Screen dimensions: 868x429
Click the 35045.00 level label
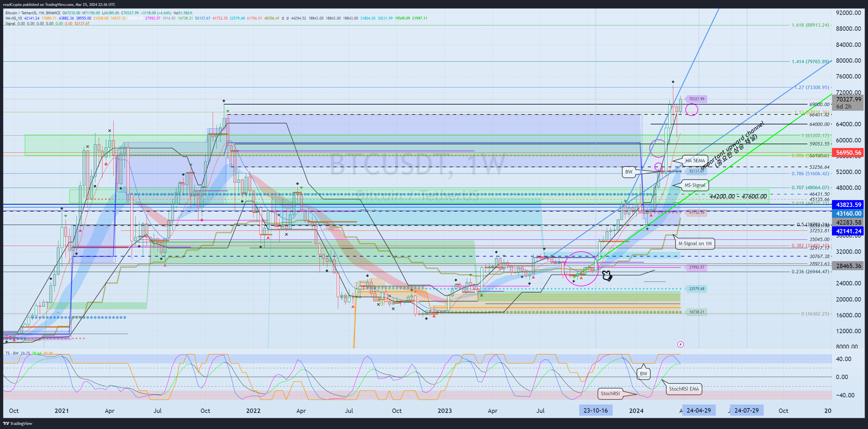819,239
